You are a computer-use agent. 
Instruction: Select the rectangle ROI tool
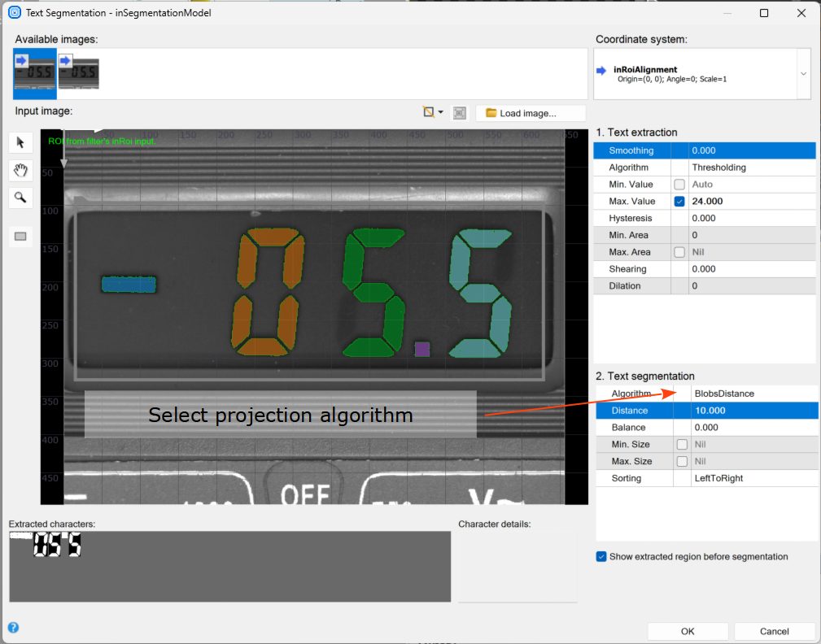(20, 237)
